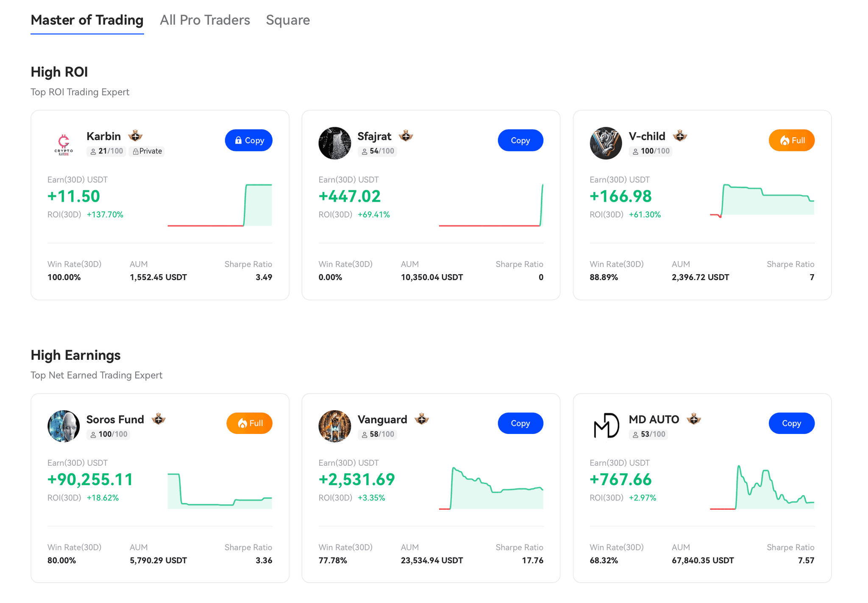The width and height of the screenshot is (868, 603).
Task: Click the badge icon beside Vanguard
Action: click(422, 419)
